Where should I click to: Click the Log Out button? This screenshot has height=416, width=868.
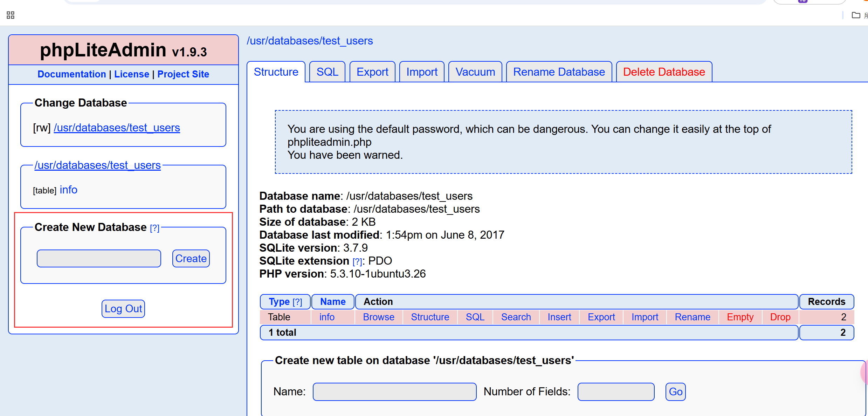click(123, 309)
